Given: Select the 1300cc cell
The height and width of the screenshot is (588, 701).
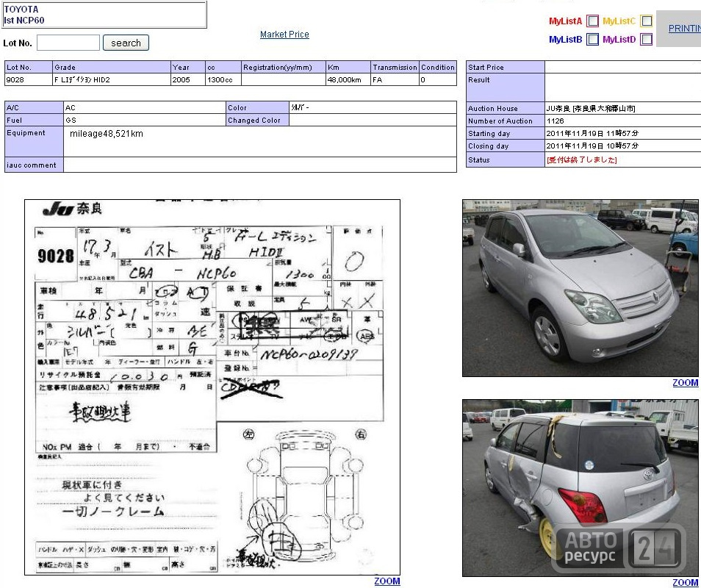Looking at the screenshot, I should pyautogui.click(x=223, y=79).
